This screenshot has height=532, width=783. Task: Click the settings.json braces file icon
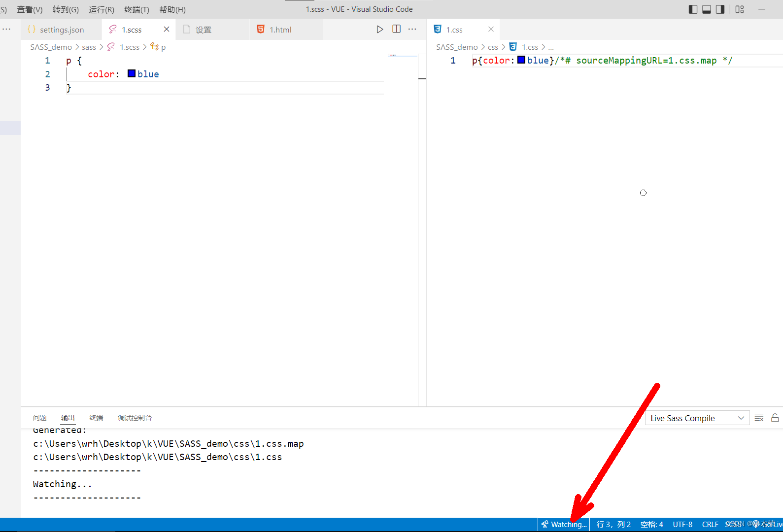click(x=32, y=29)
